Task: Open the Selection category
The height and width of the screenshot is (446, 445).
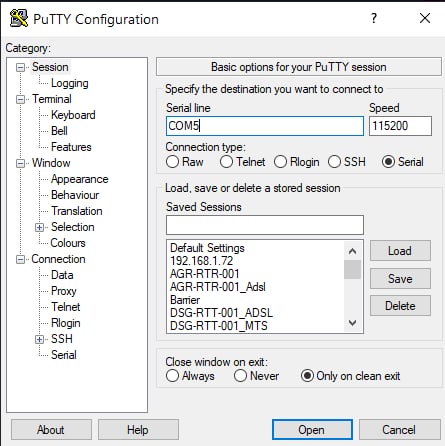Action: tap(73, 227)
